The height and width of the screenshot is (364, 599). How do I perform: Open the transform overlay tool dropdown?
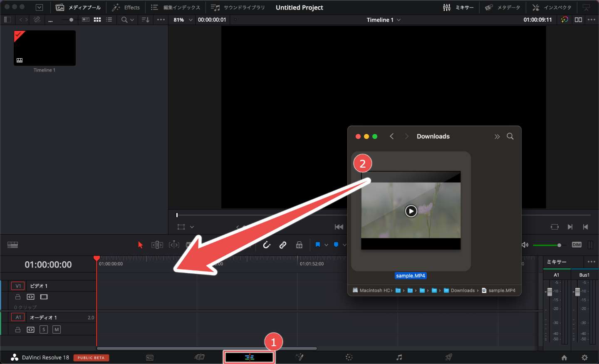pos(192,227)
